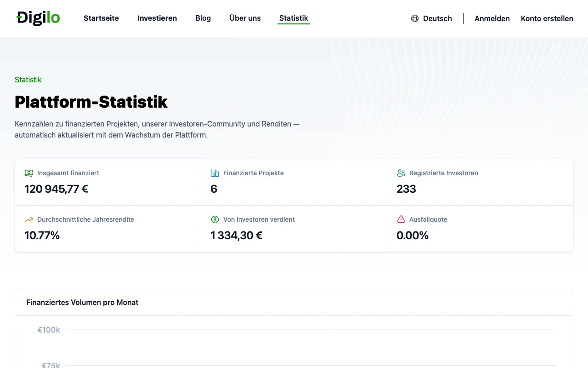
Task: Open the Deutsch language selector
Action: 432,18
